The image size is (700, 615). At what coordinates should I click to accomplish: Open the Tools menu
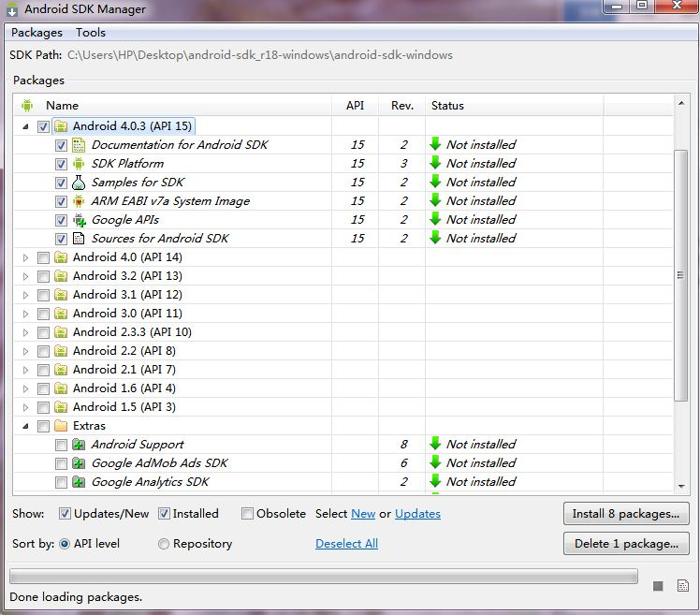pos(90,33)
